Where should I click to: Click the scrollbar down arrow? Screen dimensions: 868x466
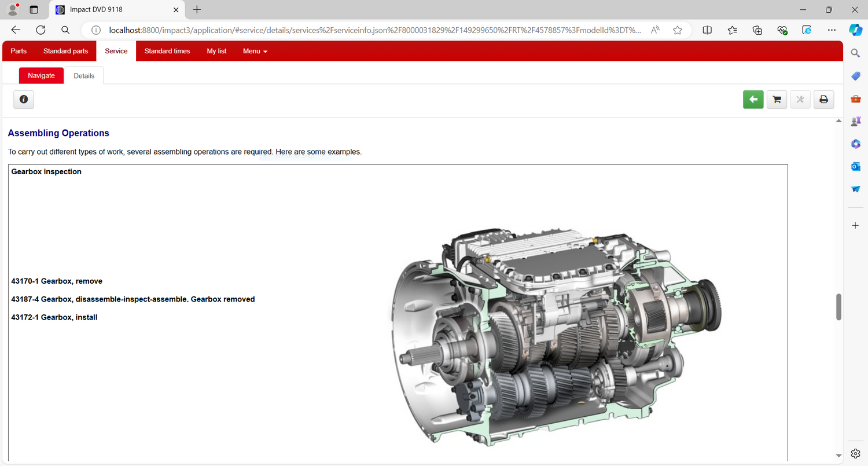point(838,456)
